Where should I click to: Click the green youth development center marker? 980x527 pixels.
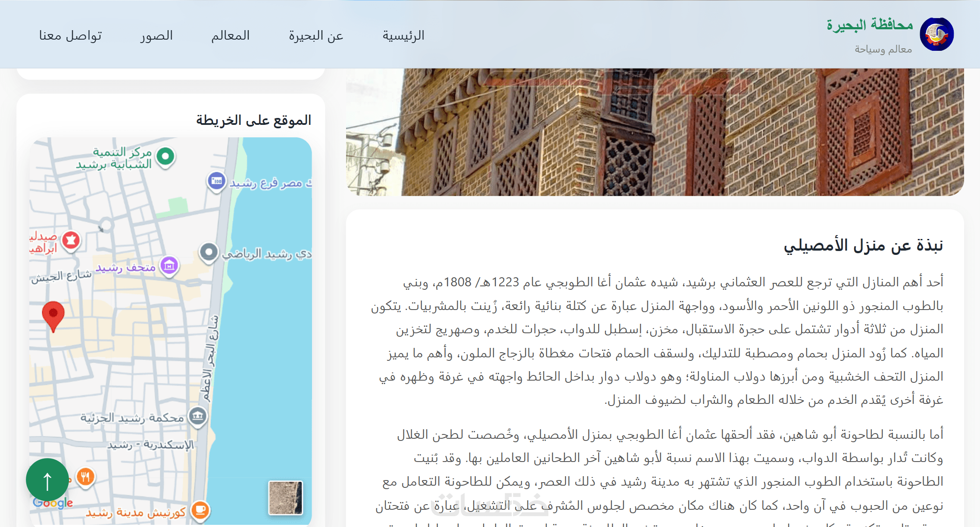point(165,156)
